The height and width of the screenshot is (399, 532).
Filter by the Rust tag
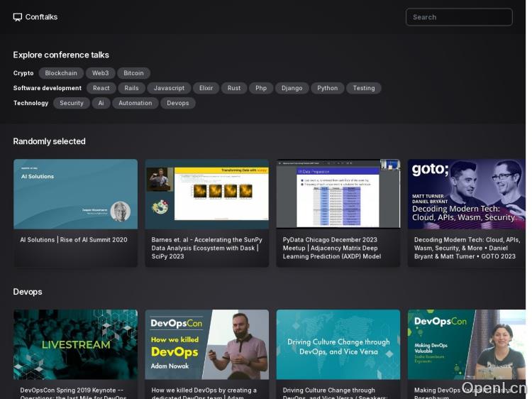click(x=234, y=88)
